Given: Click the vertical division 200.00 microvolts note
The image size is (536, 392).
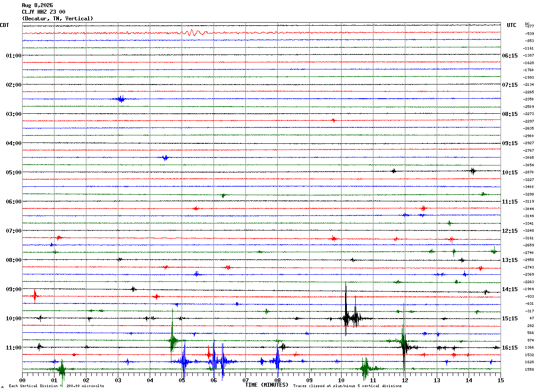Looking at the screenshot, I should (56, 386).
